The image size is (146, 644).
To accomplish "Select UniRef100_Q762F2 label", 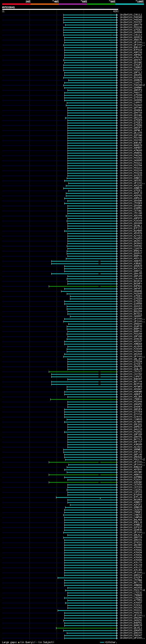I will coord(131,65).
